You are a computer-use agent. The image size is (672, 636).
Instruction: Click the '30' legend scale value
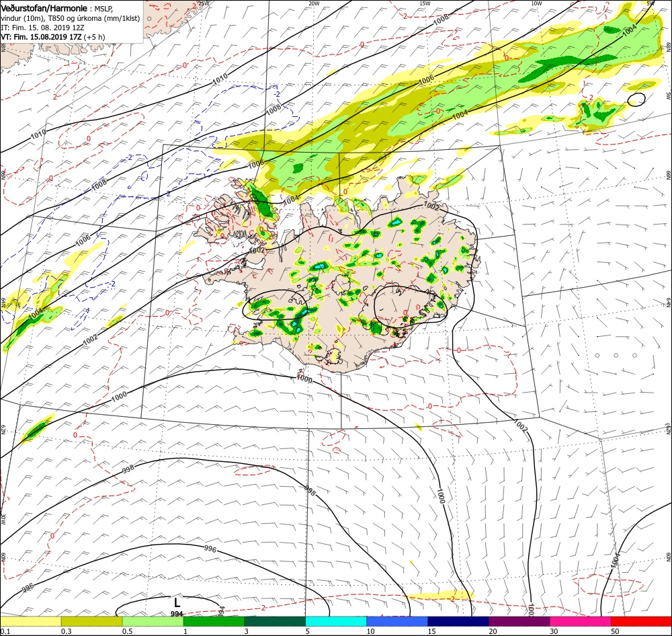[x=554, y=631]
